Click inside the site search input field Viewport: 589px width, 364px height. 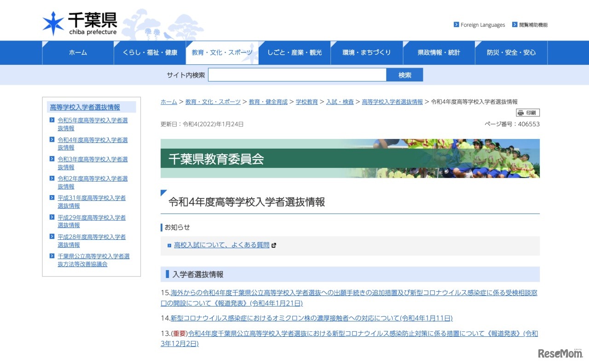point(297,75)
